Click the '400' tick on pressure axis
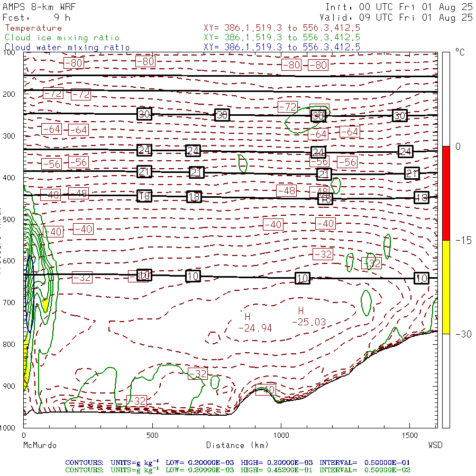The image size is (476, 476). click(x=9, y=178)
